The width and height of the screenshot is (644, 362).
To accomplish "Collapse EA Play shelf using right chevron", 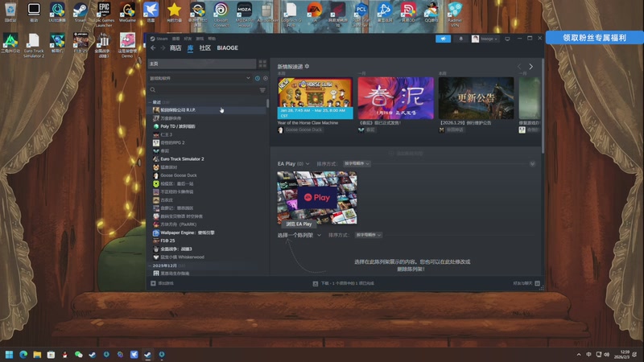I will [x=532, y=164].
